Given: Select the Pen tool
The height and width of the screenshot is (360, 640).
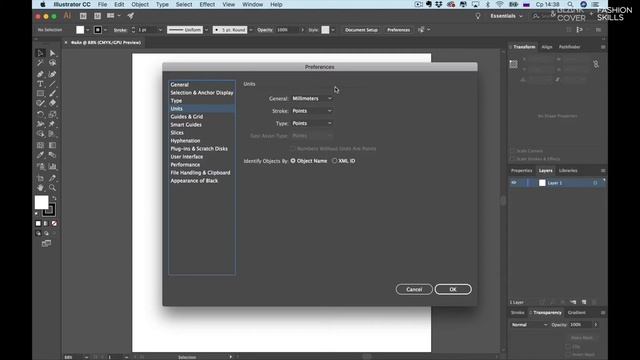Looking at the screenshot, I should point(40,74).
